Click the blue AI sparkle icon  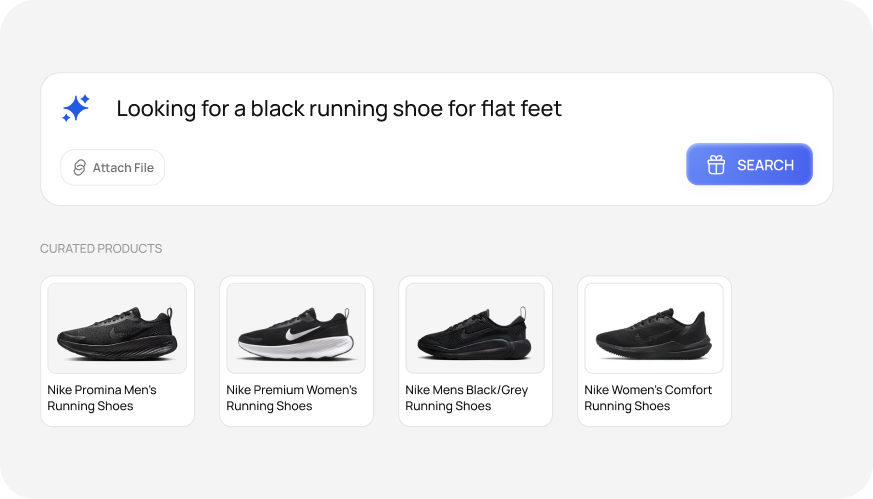pyautogui.click(x=76, y=108)
